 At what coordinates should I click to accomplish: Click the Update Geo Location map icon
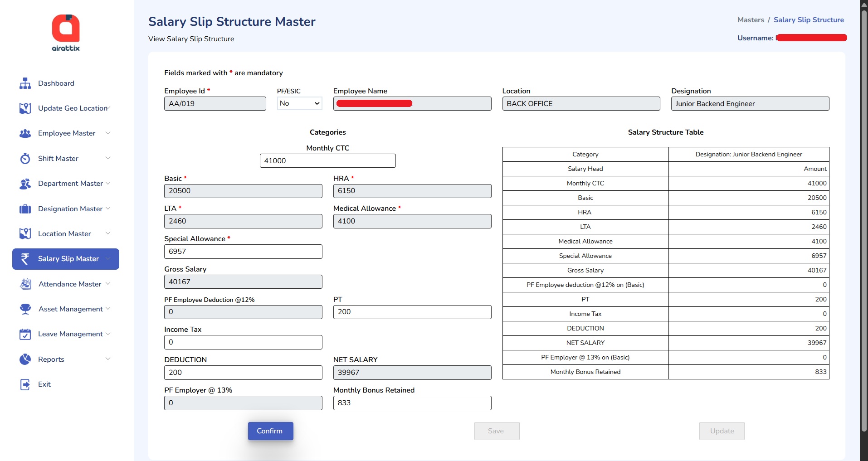point(25,108)
